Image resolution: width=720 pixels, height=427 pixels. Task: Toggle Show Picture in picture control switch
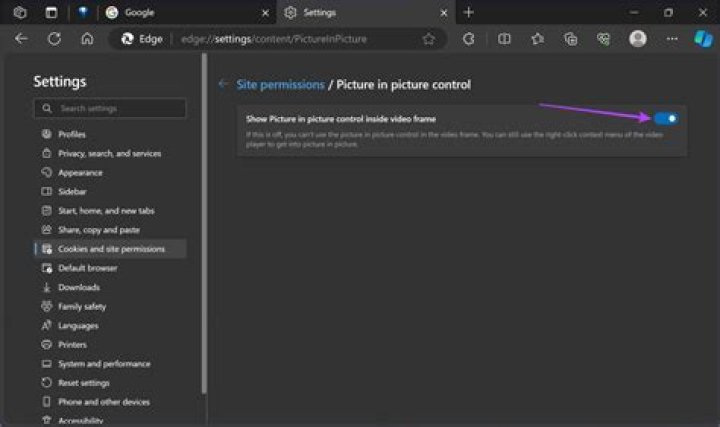(x=666, y=119)
